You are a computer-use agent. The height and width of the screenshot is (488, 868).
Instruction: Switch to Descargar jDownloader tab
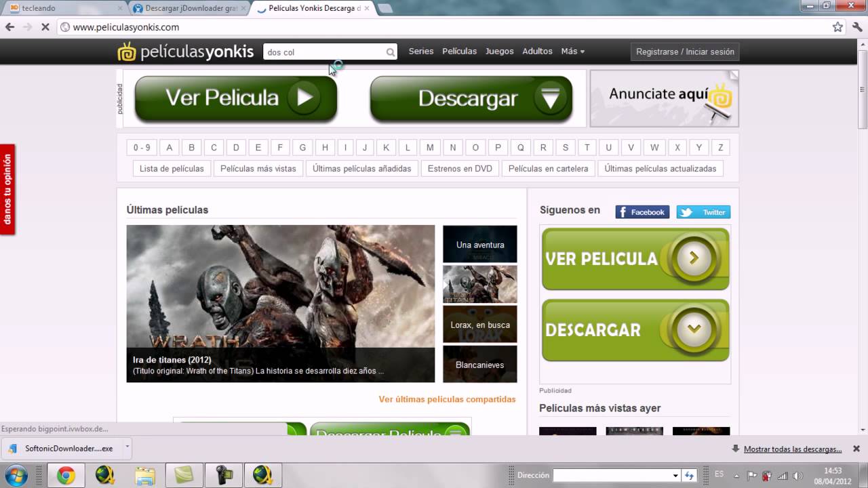pyautogui.click(x=191, y=8)
